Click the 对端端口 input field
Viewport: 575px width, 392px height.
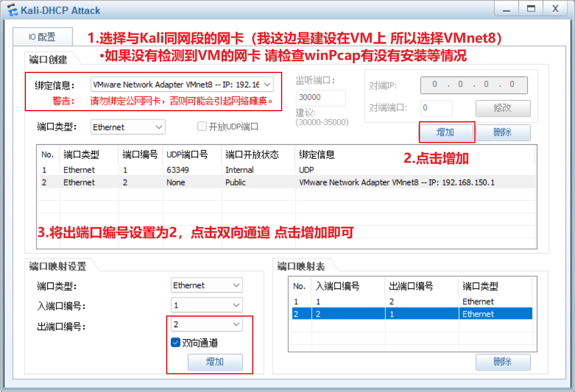pos(436,108)
